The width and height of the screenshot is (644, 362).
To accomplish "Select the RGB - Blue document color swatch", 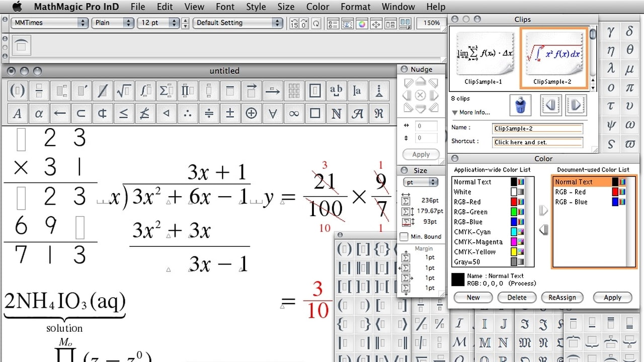I will tap(615, 202).
